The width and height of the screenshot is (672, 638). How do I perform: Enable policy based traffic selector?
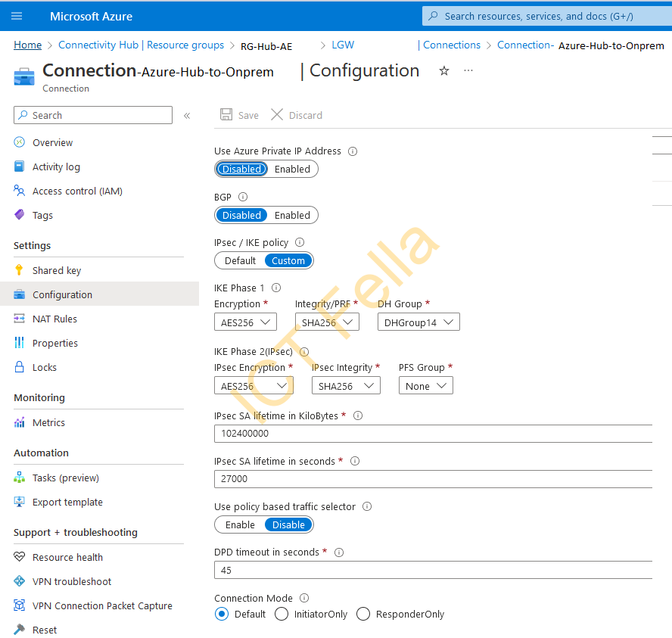(240, 525)
